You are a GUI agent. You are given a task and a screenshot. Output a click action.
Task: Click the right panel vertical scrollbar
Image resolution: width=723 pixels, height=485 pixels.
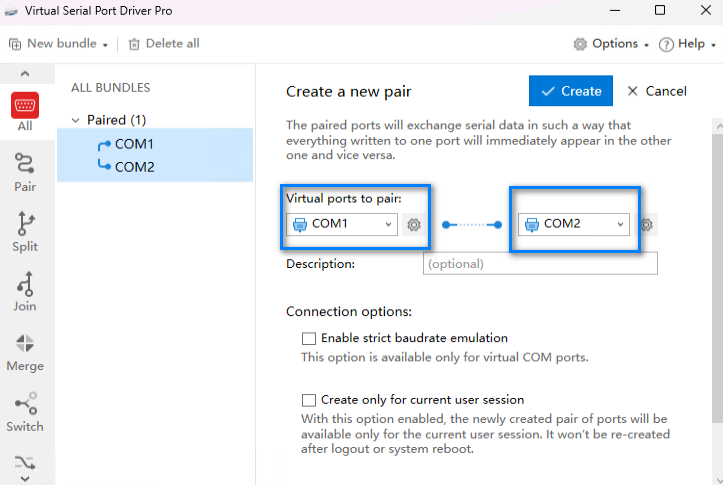tap(717, 278)
